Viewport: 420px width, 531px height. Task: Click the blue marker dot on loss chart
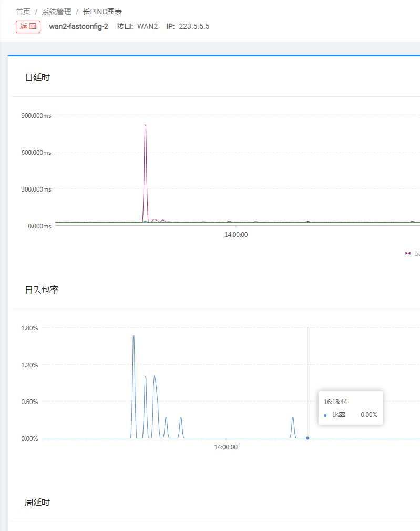(x=308, y=438)
